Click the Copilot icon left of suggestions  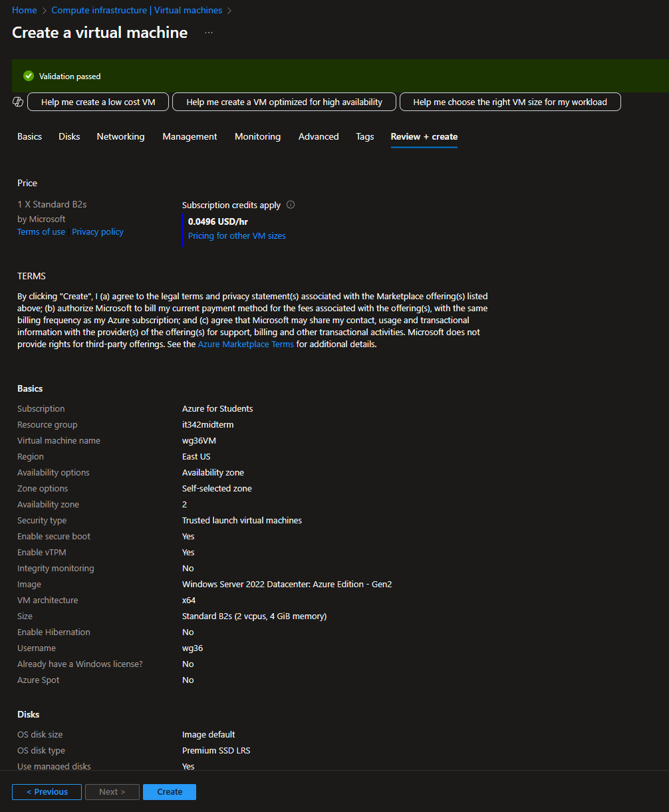pyautogui.click(x=18, y=102)
